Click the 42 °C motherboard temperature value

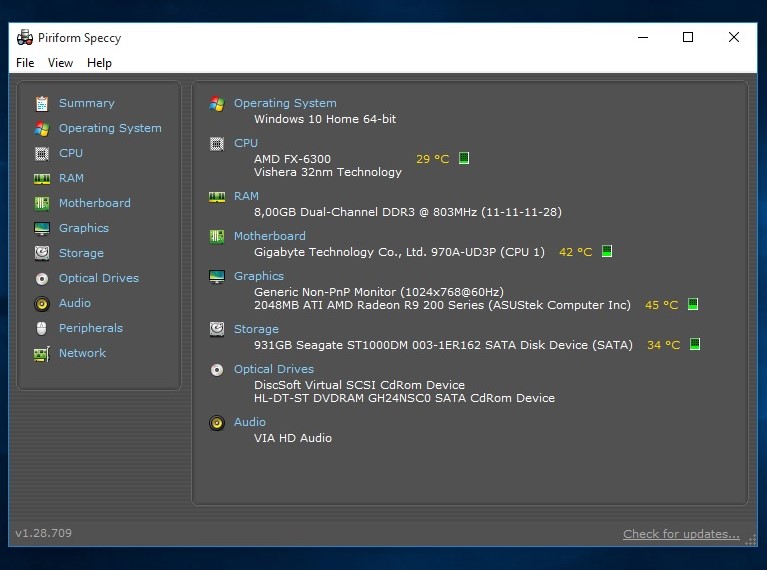(x=575, y=252)
